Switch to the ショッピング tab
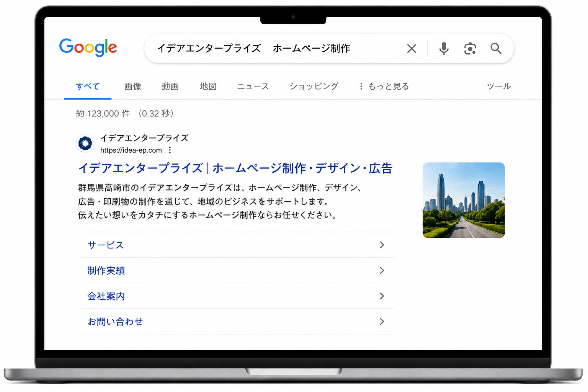 [314, 87]
